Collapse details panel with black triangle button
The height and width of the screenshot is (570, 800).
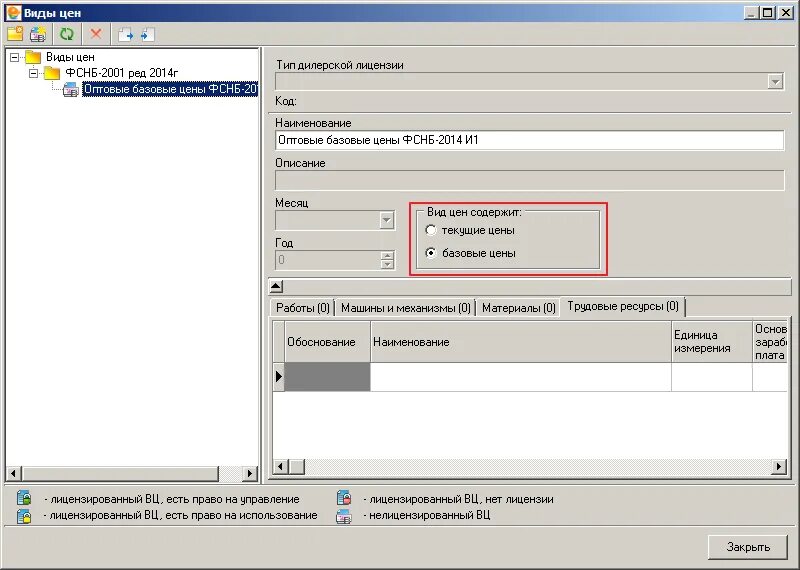(x=276, y=286)
